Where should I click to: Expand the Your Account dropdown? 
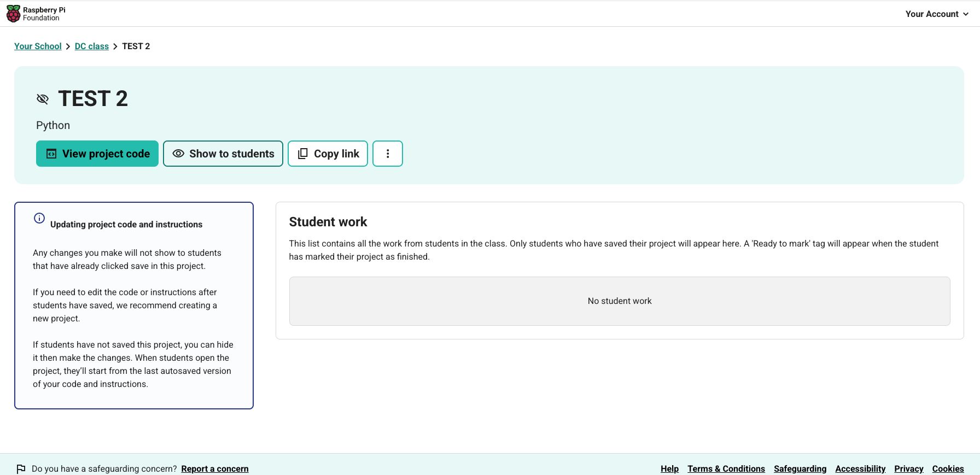tap(932, 14)
